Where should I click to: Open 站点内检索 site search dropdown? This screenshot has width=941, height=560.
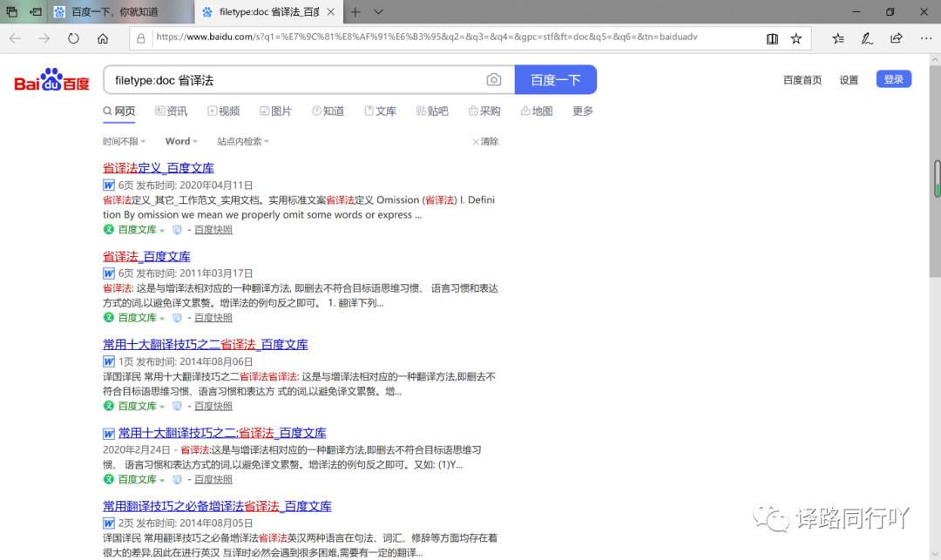(243, 141)
